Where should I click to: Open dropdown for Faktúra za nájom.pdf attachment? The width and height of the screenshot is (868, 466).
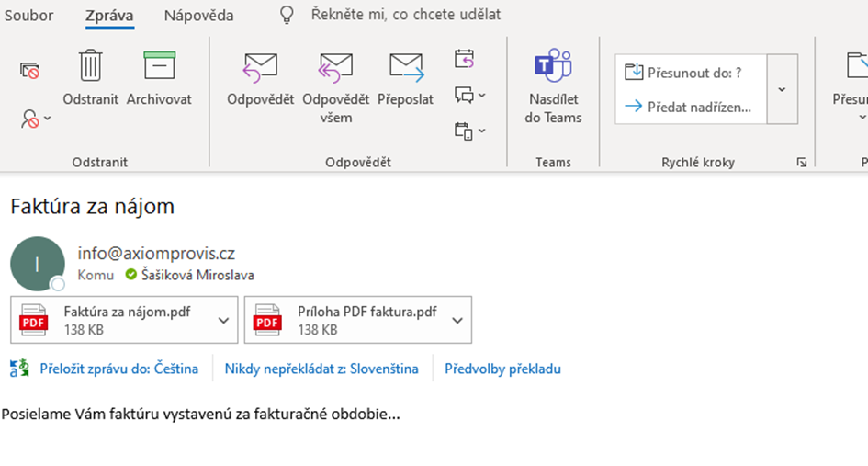pos(223,320)
